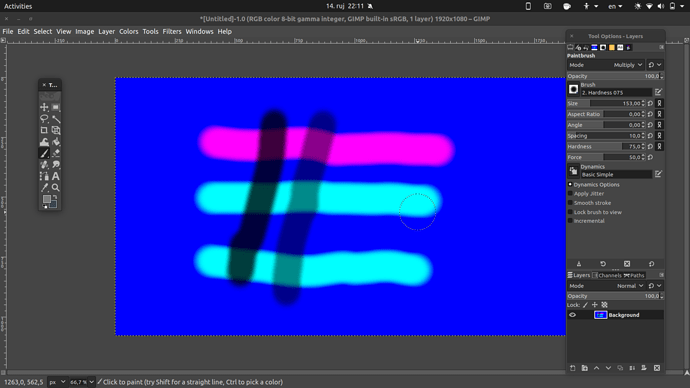The height and width of the screenshot is (388, 690).
Task: Toggle link Hardness to brush default
Action: point(659,146)
